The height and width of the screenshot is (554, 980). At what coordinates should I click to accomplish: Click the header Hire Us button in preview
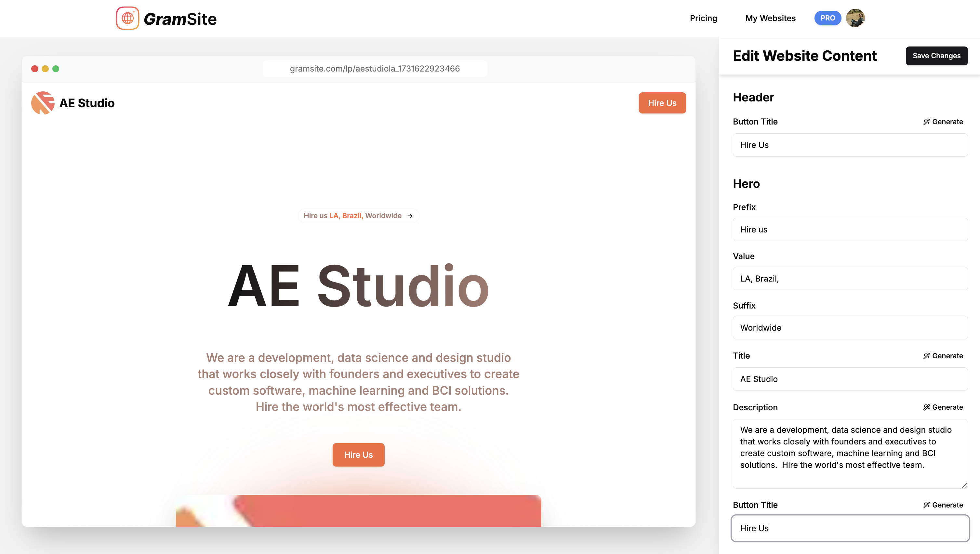662,103
